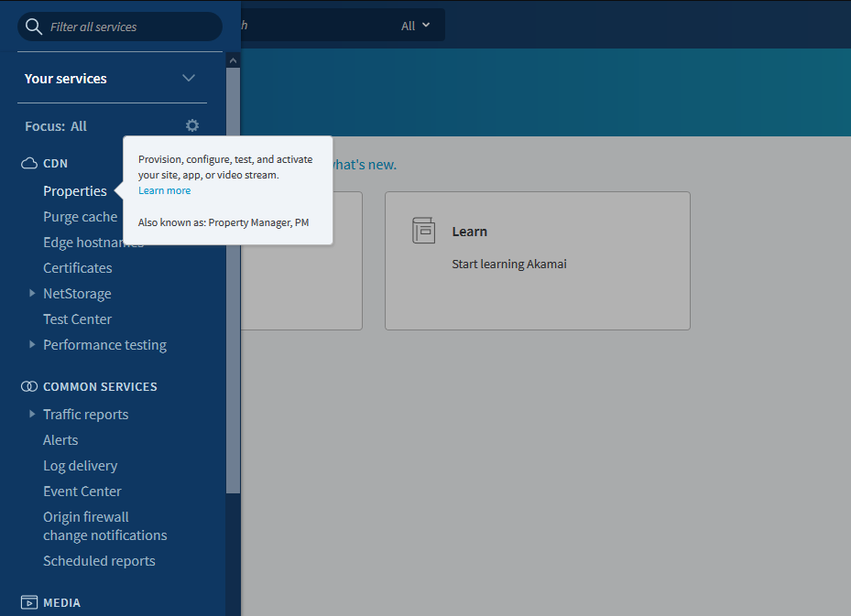Type in the Filter all services field
This screenshot has height=616, width=851.
(128, 27)
